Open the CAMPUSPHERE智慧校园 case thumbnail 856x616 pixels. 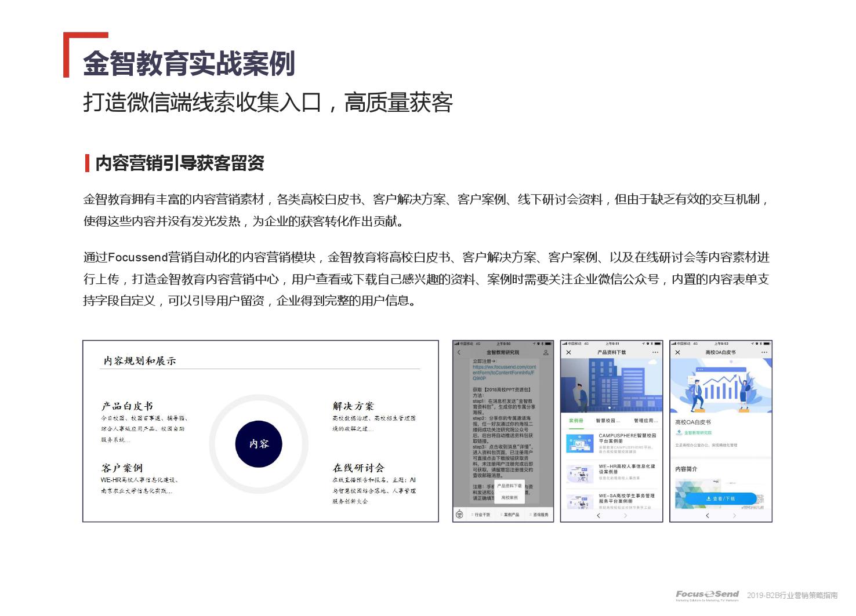click(x=580, y=443)
